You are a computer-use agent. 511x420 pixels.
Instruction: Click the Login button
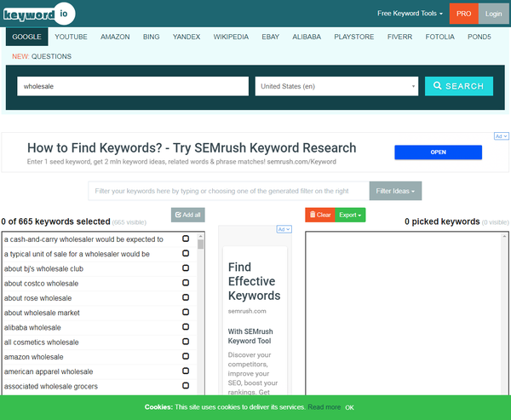coord(493,14)
